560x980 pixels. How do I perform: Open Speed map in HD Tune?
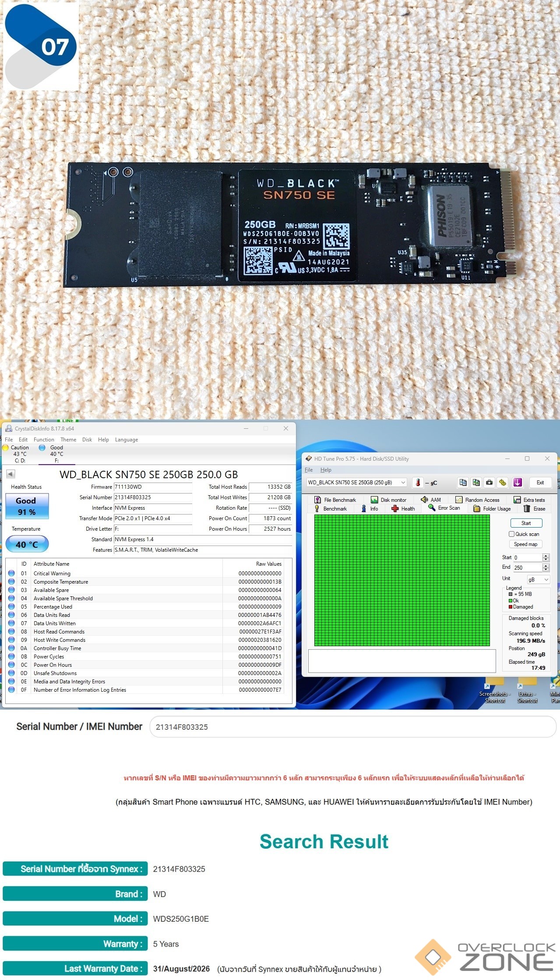point(525,544)
